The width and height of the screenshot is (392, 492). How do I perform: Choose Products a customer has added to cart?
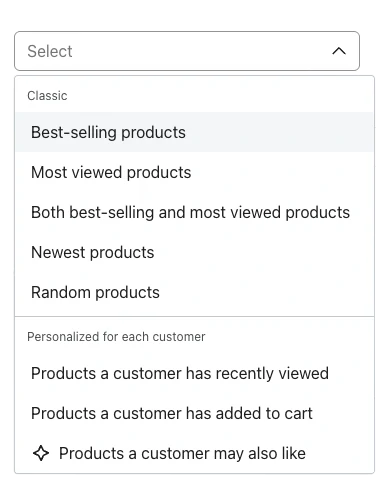click(195, 413)
